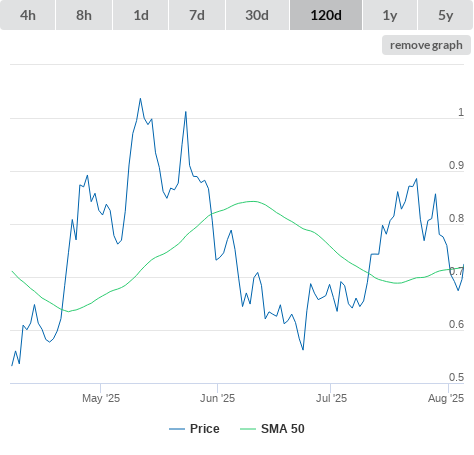Screen dimensions: 474x455
Task: Click the Jul '25 axis label
Action: click(331, 398)
